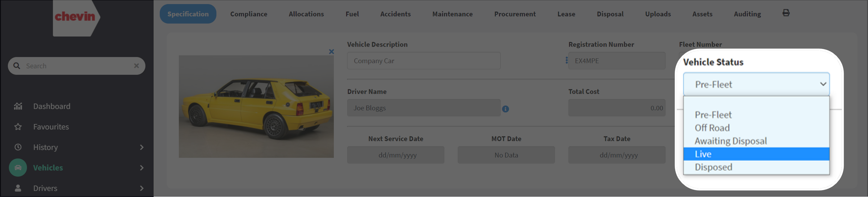The height and width of the screenshot is (197, 868).
Task: Click the print icon
Action: 786,13
